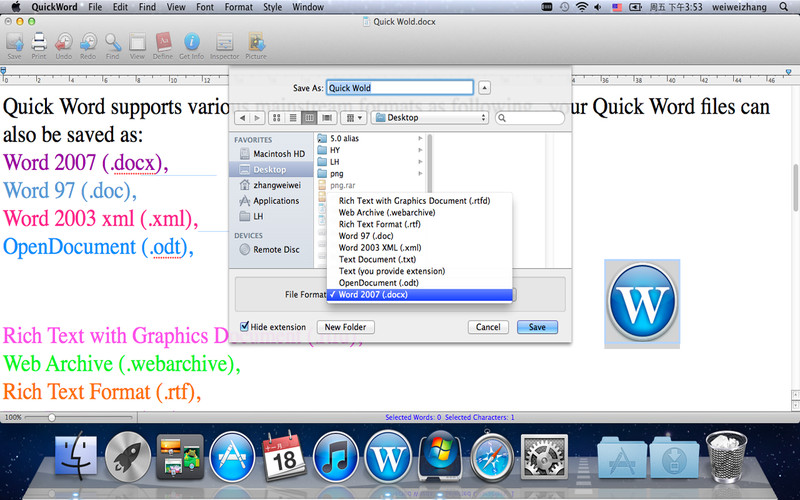This screenshot has width=800, height=500.
Task: Switch save dialog to list view
Action: pos(293,118)
